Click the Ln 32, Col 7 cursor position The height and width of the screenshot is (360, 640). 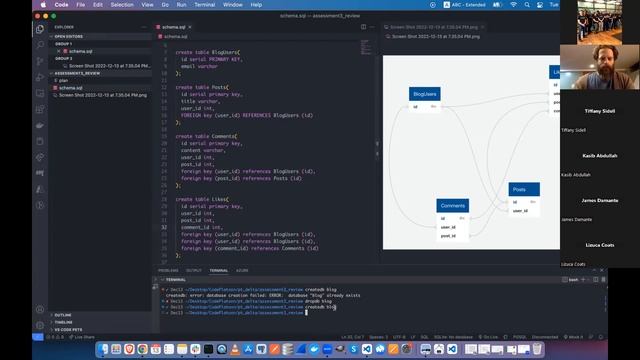(x=352, y=337)
